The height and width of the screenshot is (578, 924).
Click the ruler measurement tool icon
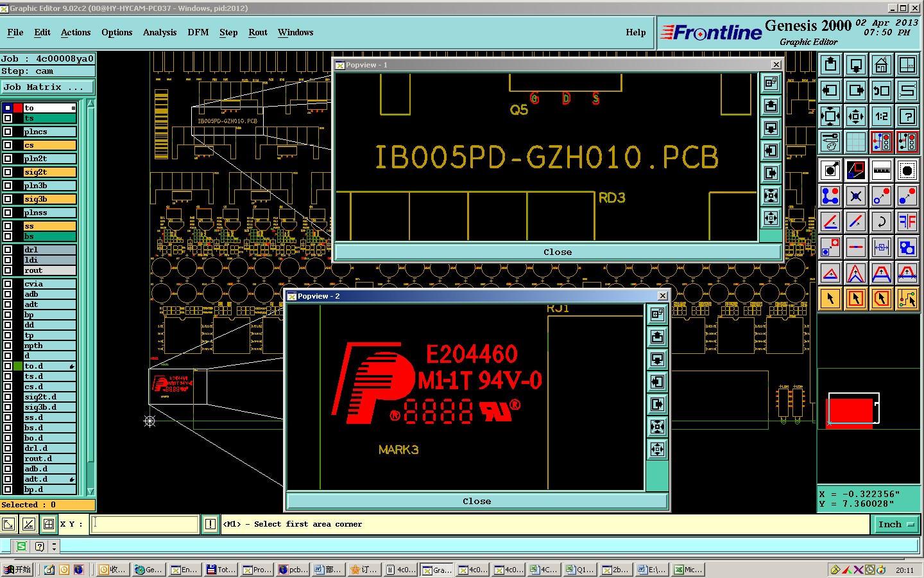point(882,170)
